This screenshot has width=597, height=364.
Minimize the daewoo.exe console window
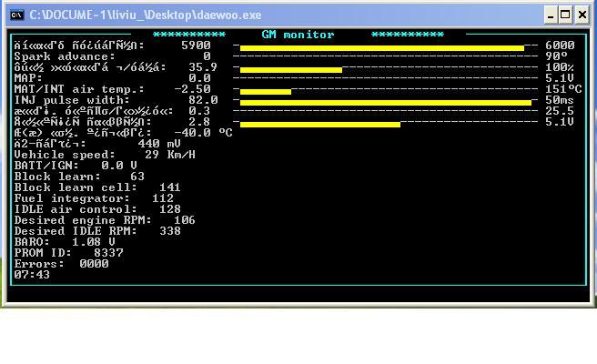point(551,15)
